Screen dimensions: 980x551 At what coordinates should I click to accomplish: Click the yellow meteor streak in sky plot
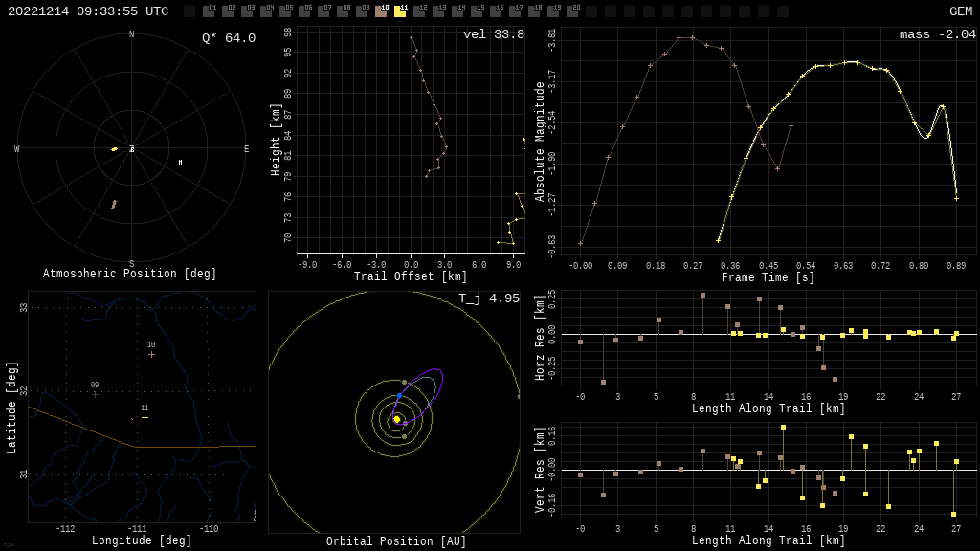tap(114, 149)
